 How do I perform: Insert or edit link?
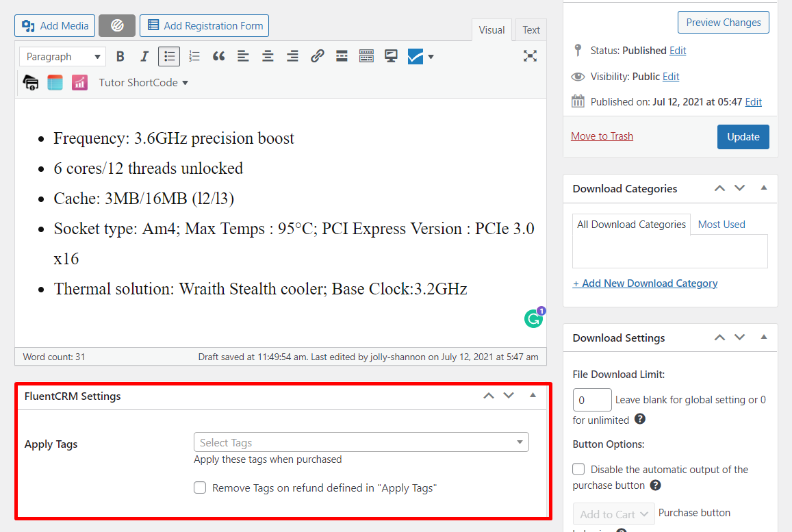(317, 57)
